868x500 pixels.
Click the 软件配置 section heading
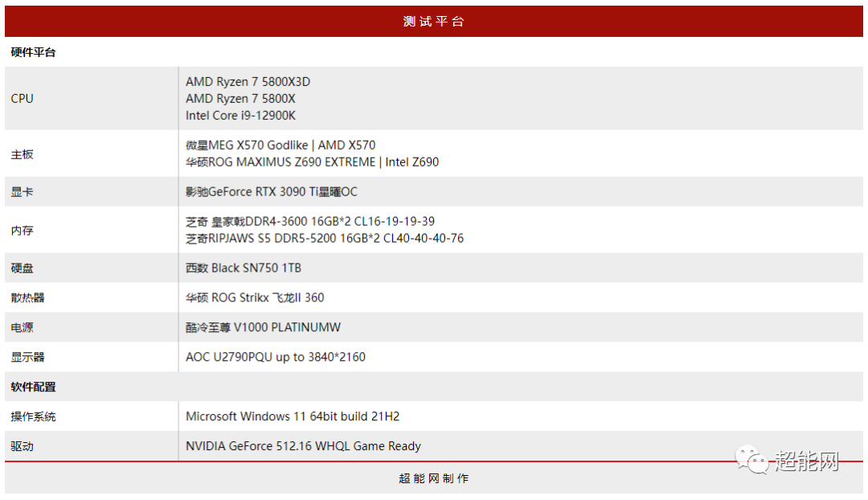tap(33, 387)
